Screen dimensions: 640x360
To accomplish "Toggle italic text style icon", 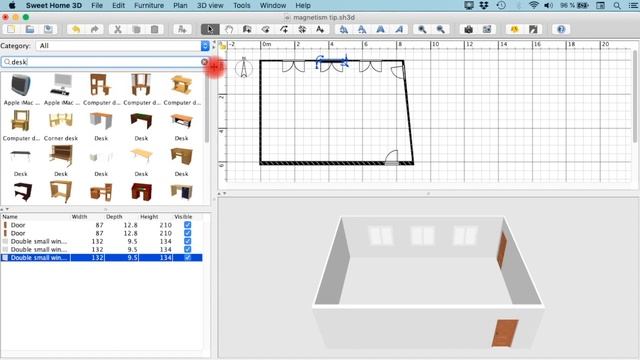I will pyautogui.click(x=399, y=29).
